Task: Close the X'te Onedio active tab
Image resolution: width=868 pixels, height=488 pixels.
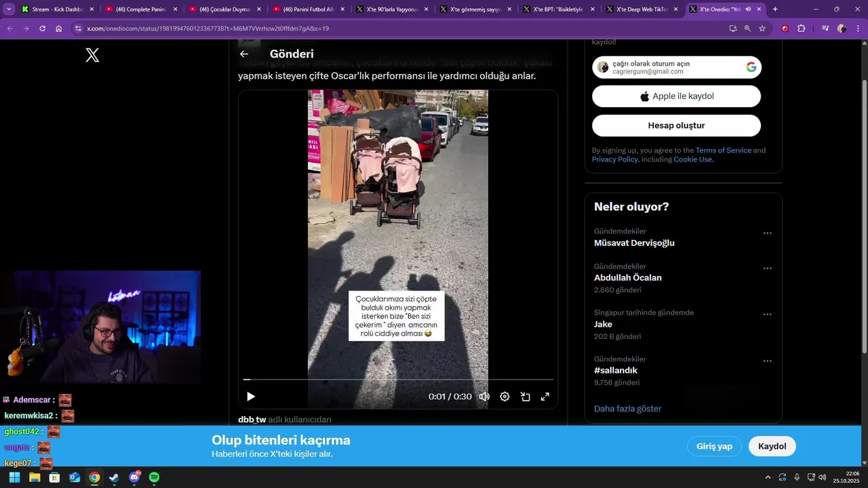Action: coord(759,9)
